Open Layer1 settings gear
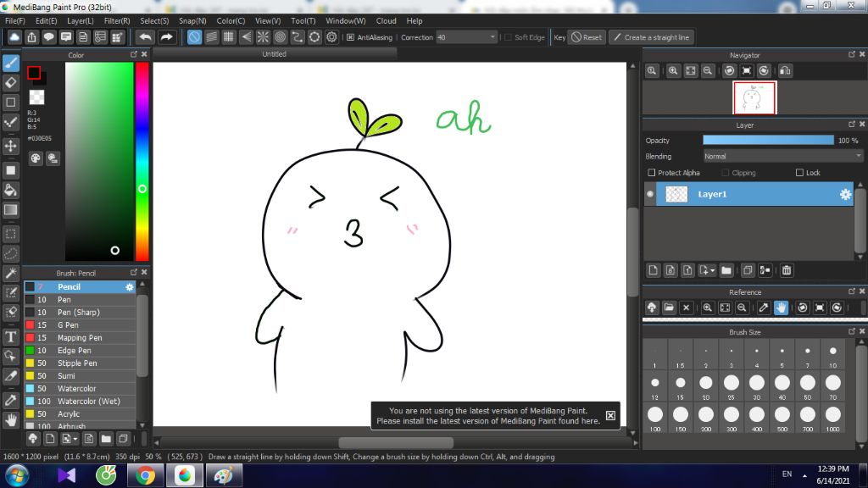The width and height of the screenshot is (868, 488). [845, 194]
